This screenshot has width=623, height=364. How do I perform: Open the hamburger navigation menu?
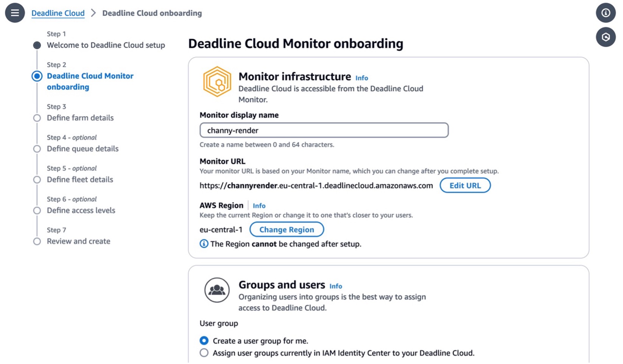tap(15, 13)
